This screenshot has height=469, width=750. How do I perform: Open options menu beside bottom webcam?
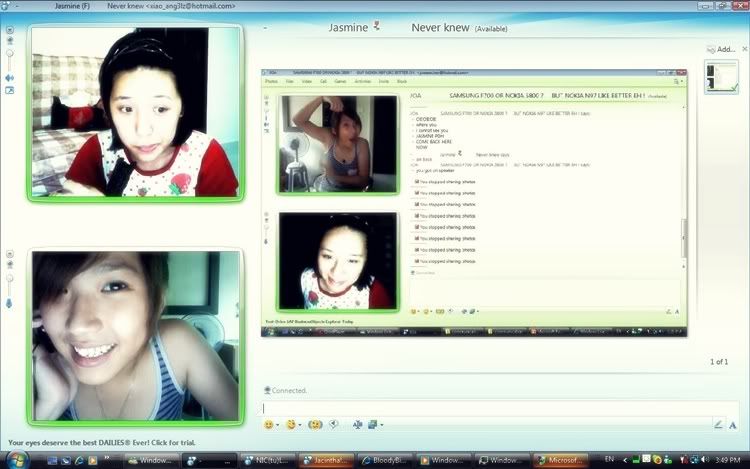10,254
